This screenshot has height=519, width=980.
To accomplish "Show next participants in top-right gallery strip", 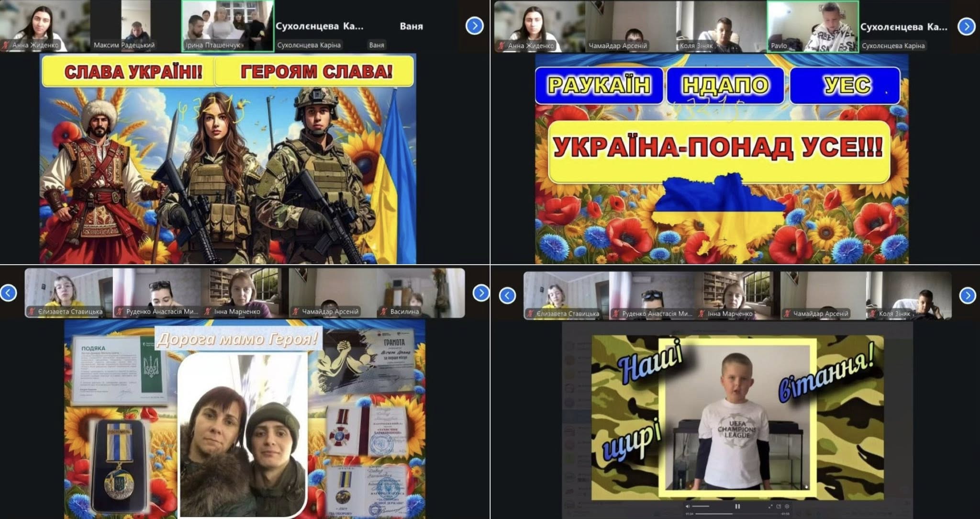I will (x=967, y=26).
